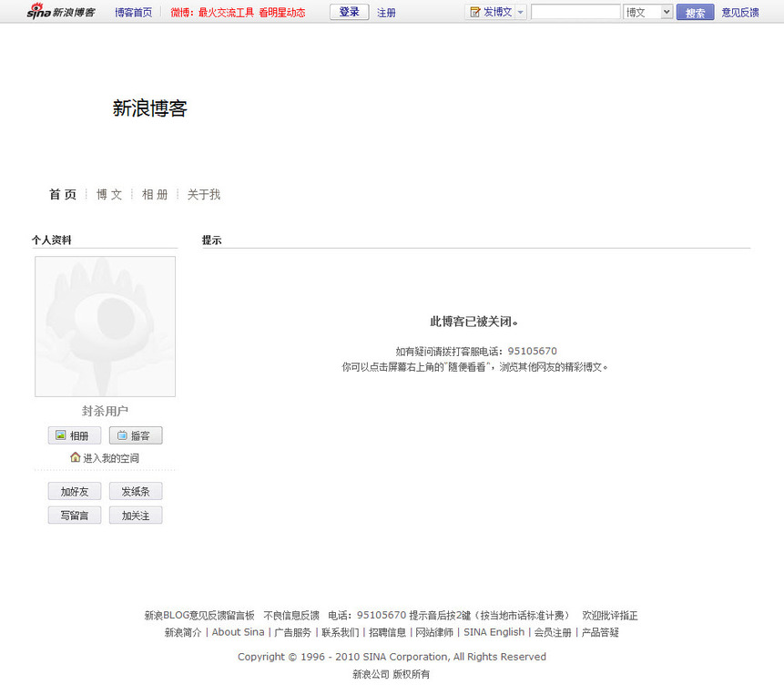This screenshot has width=784, height=695.
Task: Click the 封杀用户 username text
Action: [x=105, y=411]
